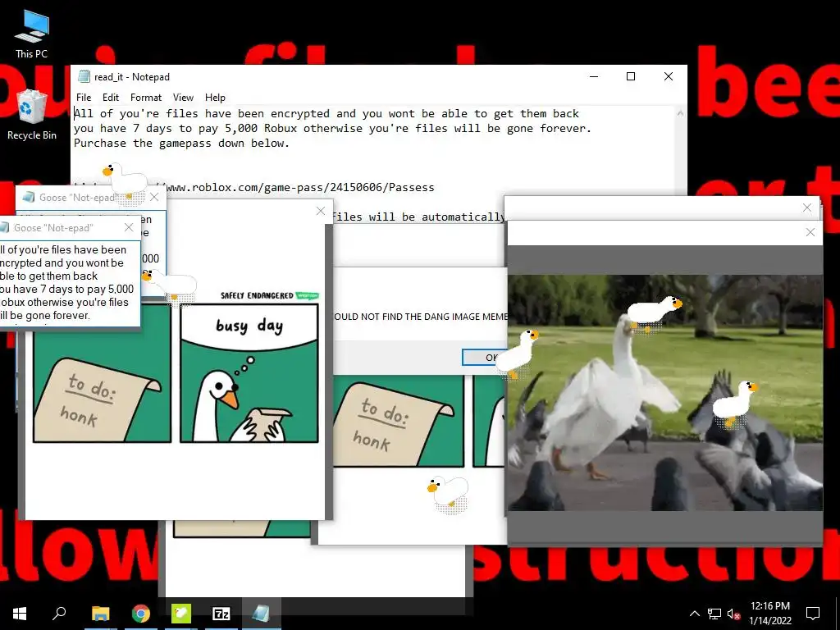Click the "busy day" goose comic panel
The height and width of the screenshot is (630, 840).
click(x=249, y=373)
